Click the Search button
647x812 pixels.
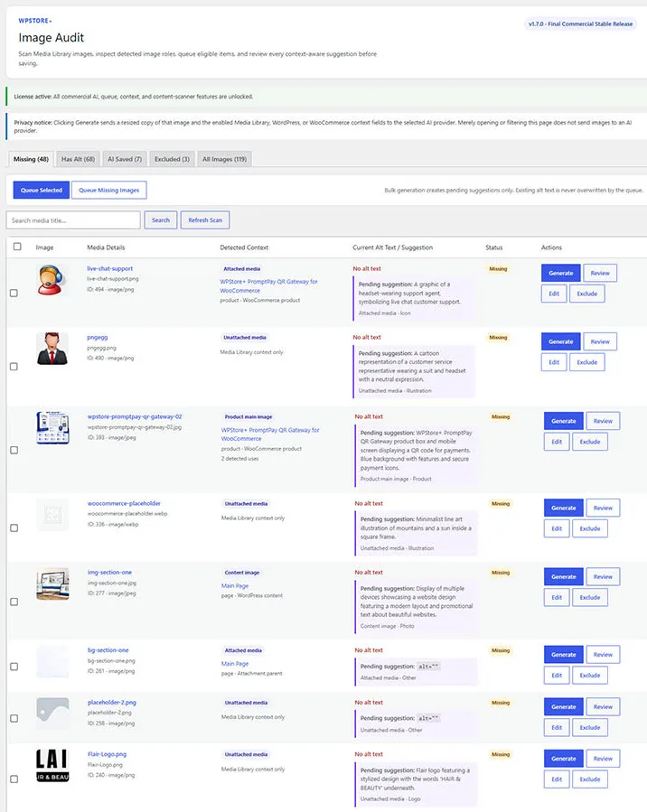pos(161,220)
